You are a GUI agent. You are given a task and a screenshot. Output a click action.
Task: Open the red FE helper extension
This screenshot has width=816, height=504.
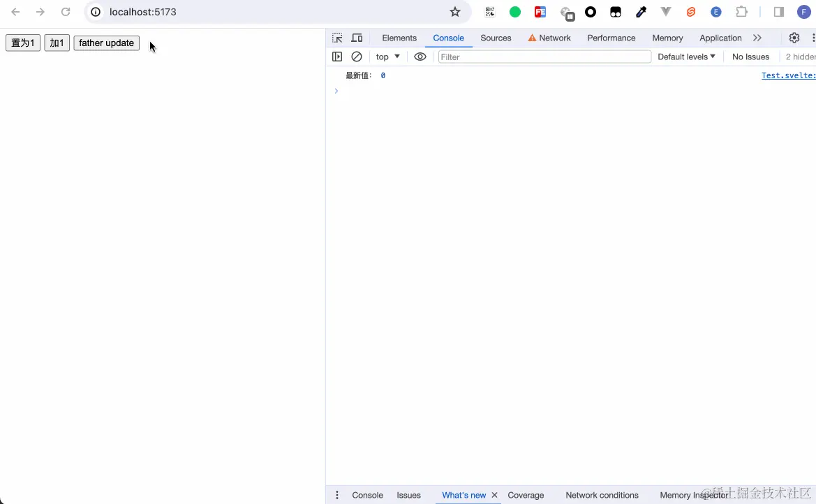click(x=540, y=12)
